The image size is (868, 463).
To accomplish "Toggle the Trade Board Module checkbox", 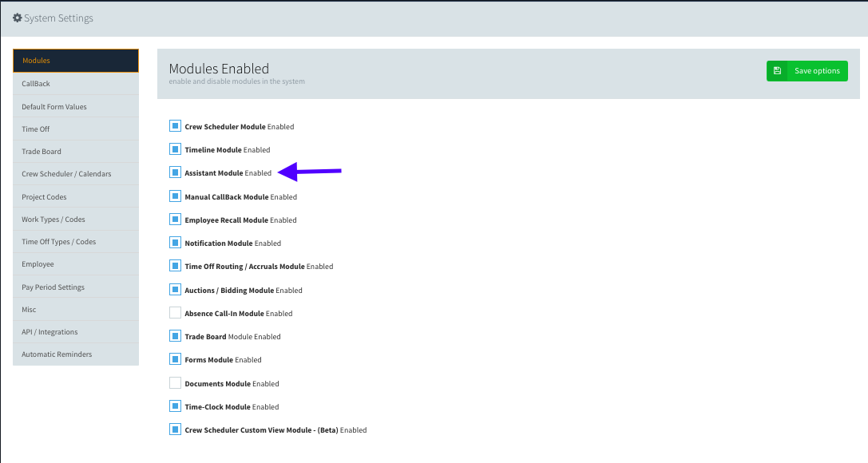I will [x=175, y=336].
